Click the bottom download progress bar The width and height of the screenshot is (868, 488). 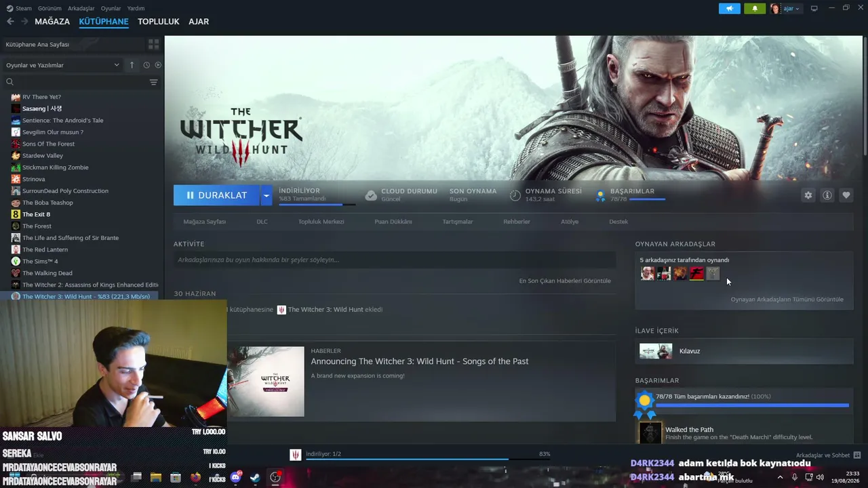tap(428, 459)
